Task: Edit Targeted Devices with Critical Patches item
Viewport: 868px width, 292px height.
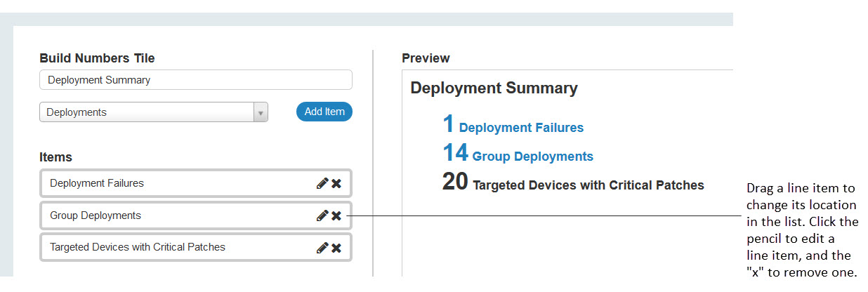Action: click(322, 247)
